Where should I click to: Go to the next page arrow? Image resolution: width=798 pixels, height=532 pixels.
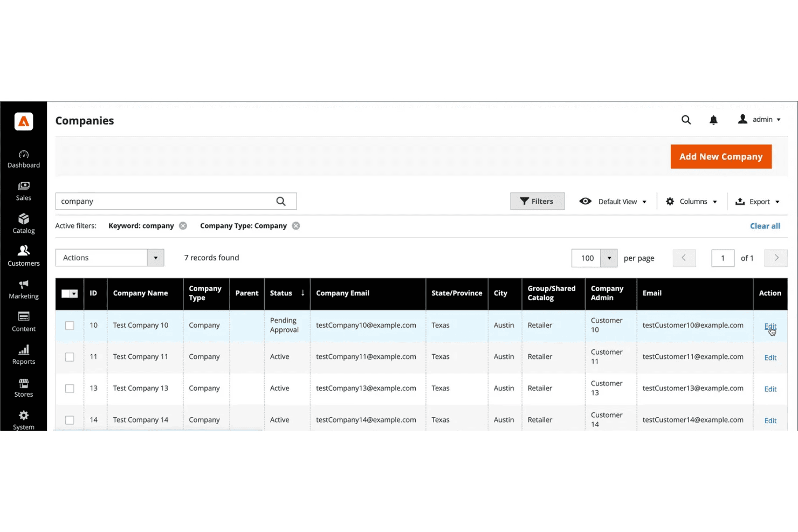pos(776,258)
